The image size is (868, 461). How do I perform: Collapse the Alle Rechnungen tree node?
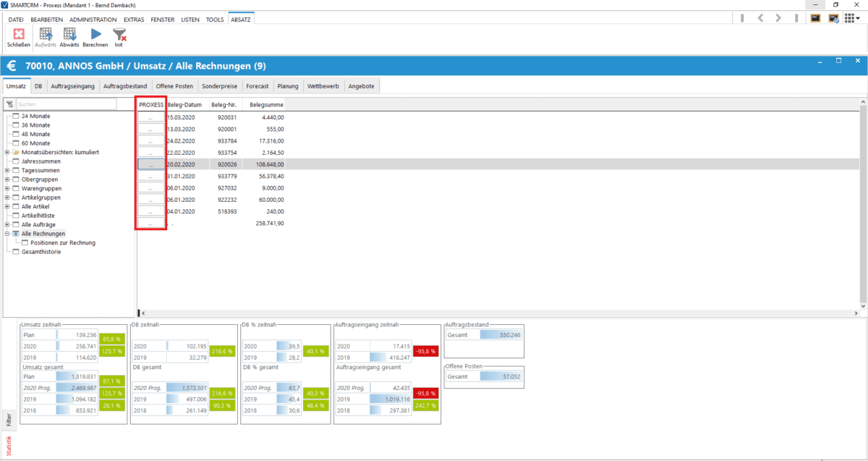click(x=8, y=233)
